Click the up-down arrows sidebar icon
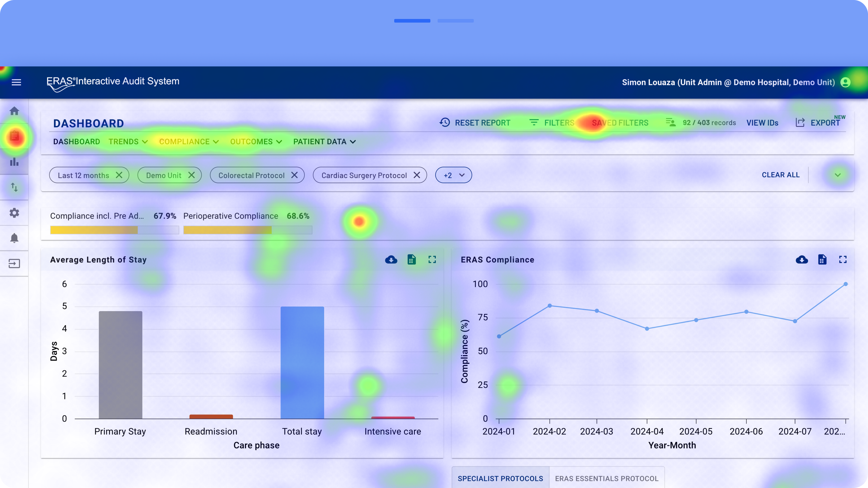Viewport: 868px width, 488px height. (x=14, y=187)
